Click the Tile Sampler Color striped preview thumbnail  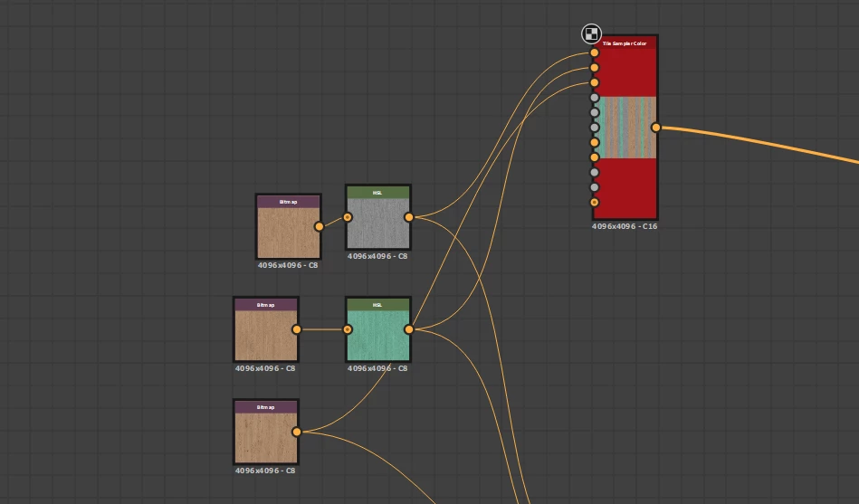[625, 128]
